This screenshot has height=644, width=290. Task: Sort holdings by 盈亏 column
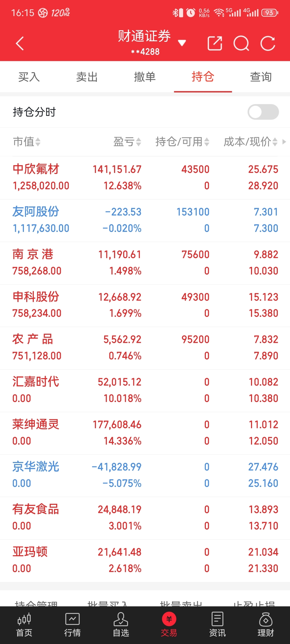(127, 142)
